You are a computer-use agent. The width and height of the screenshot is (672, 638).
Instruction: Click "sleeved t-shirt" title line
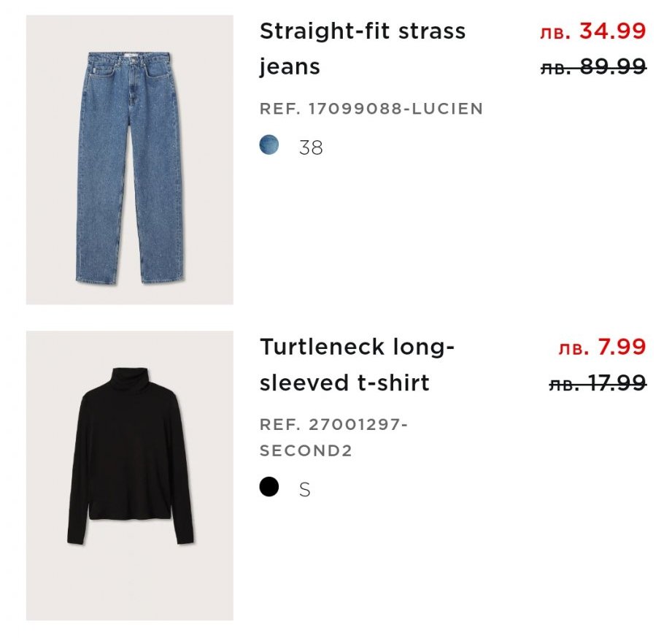pyautogui.click(x=344, y=383)
